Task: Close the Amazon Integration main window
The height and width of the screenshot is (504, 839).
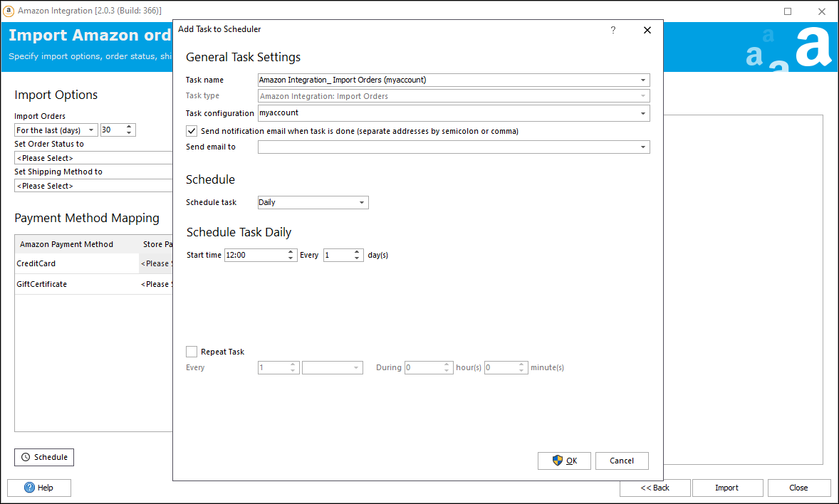Action: [x=822, y=11]
